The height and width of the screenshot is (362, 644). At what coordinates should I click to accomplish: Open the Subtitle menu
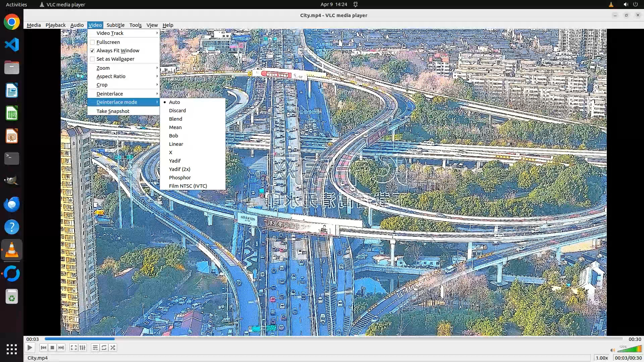pos(115,25)
